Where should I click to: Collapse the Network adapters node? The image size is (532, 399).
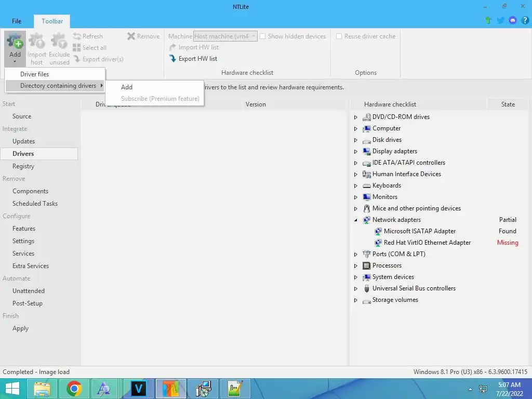click(355, 220)
